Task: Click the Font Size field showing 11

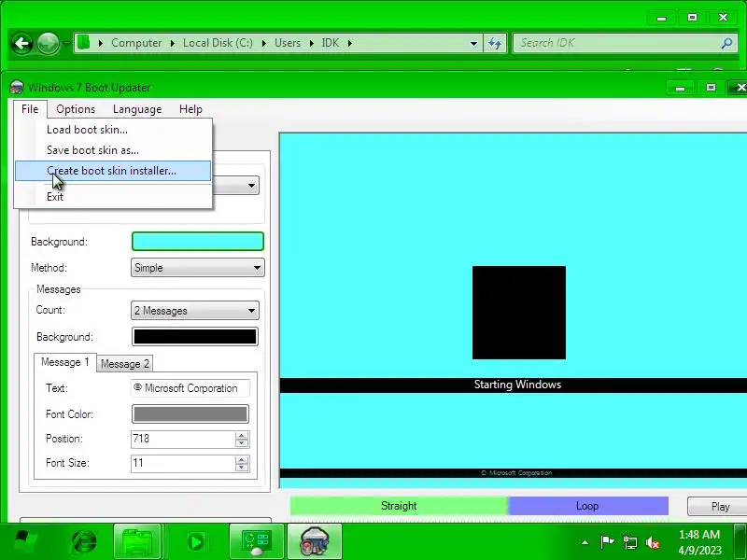Action: [x=183, y=463]
